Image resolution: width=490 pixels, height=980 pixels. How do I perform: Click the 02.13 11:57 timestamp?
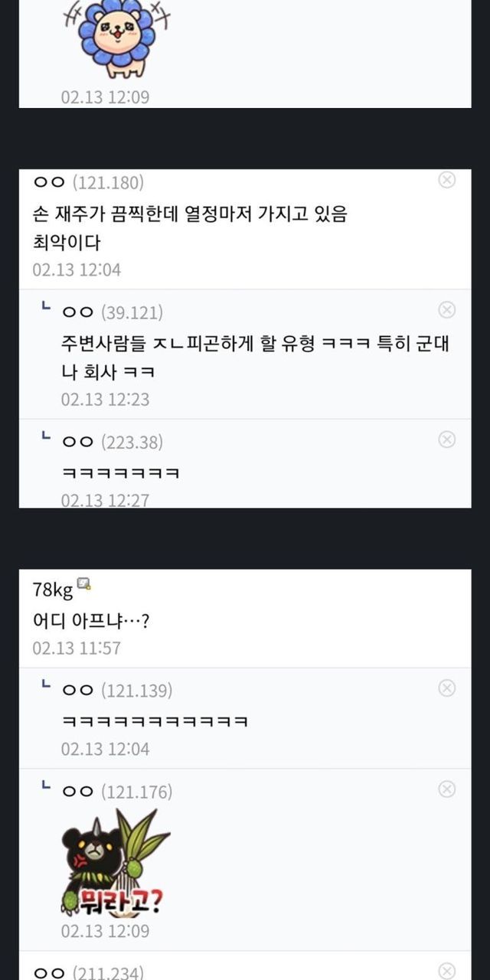tap(77, 648)
